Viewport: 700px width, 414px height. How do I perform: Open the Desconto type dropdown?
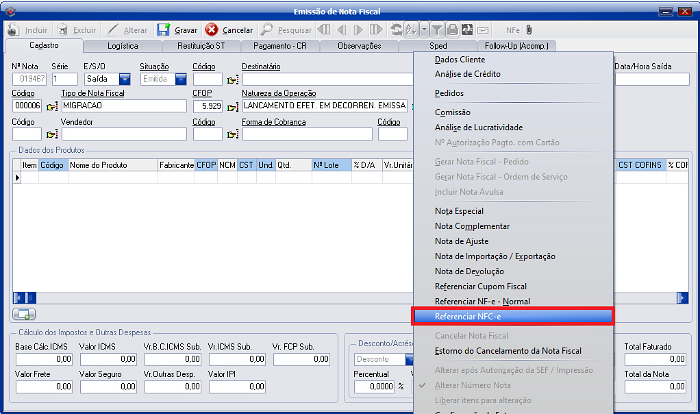407,360
